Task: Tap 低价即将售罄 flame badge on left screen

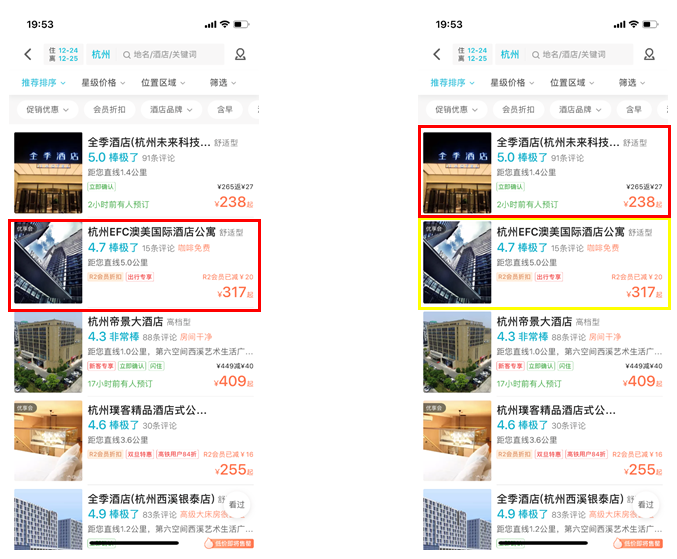Action: tap(229, 543)
